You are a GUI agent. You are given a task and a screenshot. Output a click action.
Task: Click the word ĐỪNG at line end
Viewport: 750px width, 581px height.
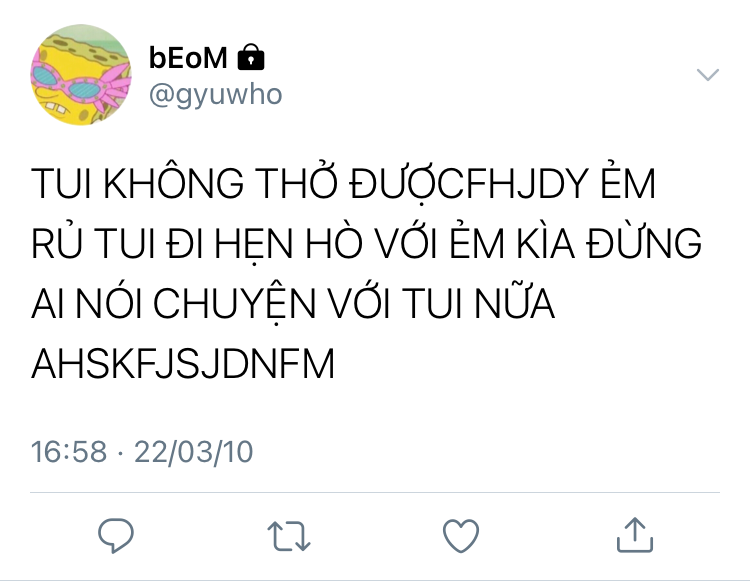[x=644, y=241]
